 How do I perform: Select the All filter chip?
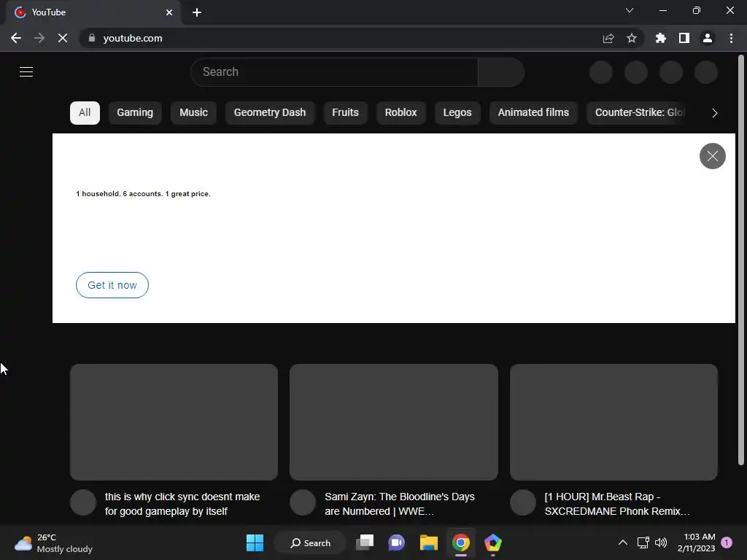[x=85, y=113]
